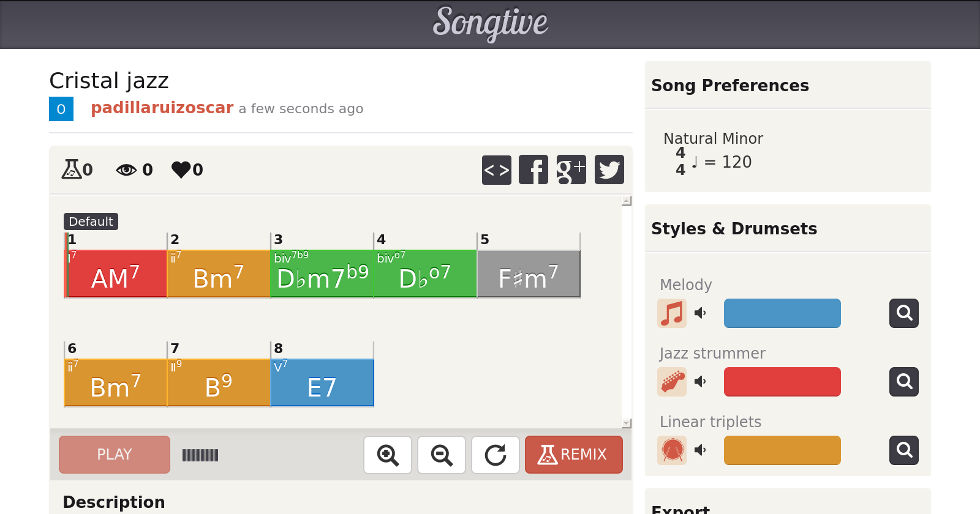Search styles for Jazz strummer track
The height and width of the screenshot is (514, 980).
(x=904, y=382)
